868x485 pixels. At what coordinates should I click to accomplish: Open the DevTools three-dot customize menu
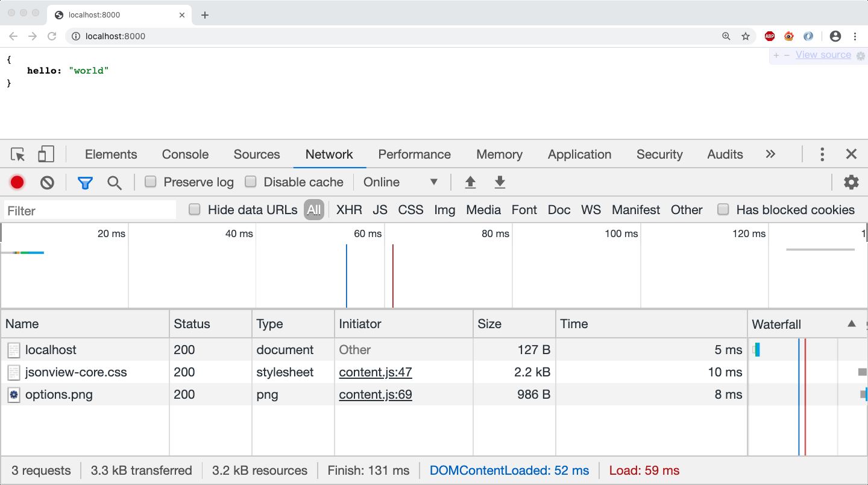coord(822,154)
